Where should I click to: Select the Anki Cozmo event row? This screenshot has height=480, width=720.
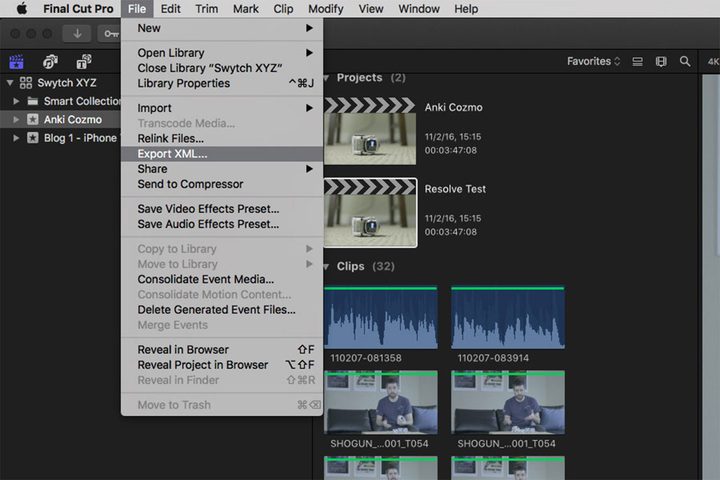coord(61,119)
